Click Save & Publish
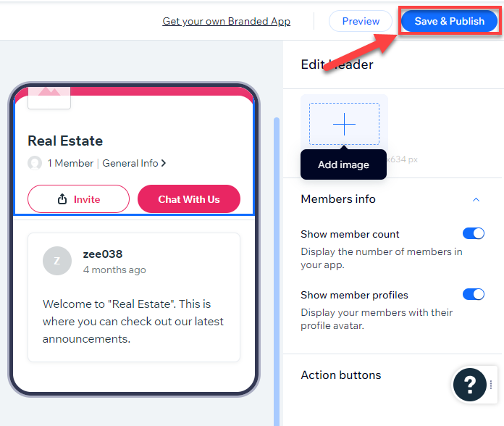The width and height of the screenshot is (504, 426). 449,21
